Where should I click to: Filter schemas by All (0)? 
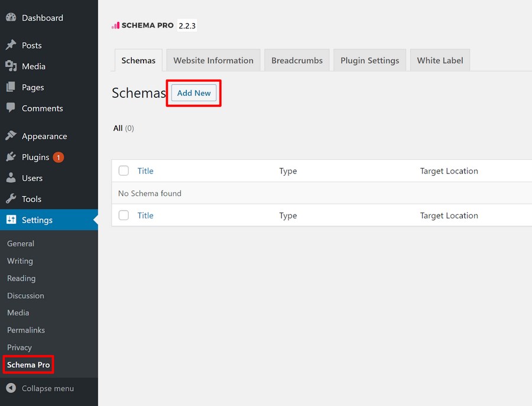point(124,128)
